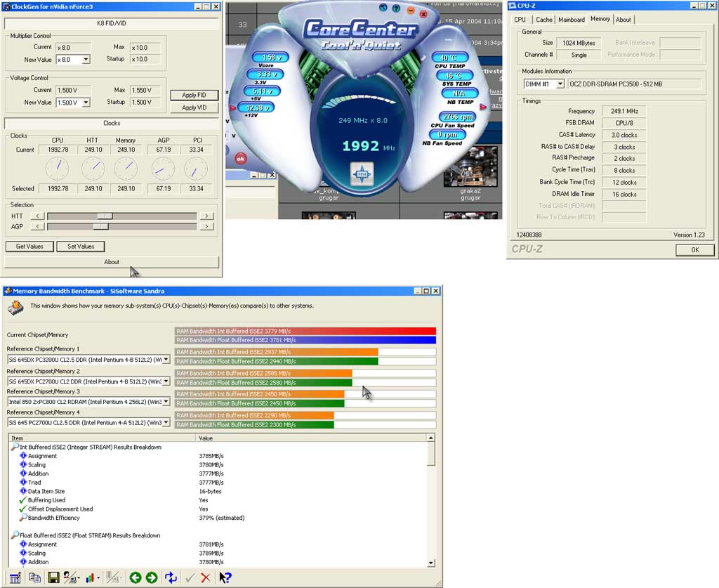Open the voltage New Value dropdown
The image size is (719, 588).
[86, 103]
